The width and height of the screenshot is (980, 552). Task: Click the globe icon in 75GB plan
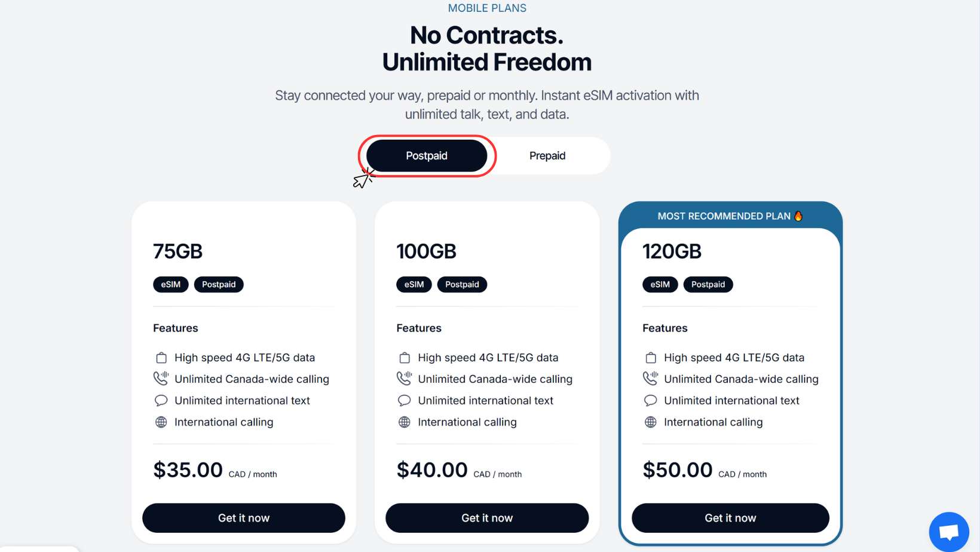[x=161, y=422]
